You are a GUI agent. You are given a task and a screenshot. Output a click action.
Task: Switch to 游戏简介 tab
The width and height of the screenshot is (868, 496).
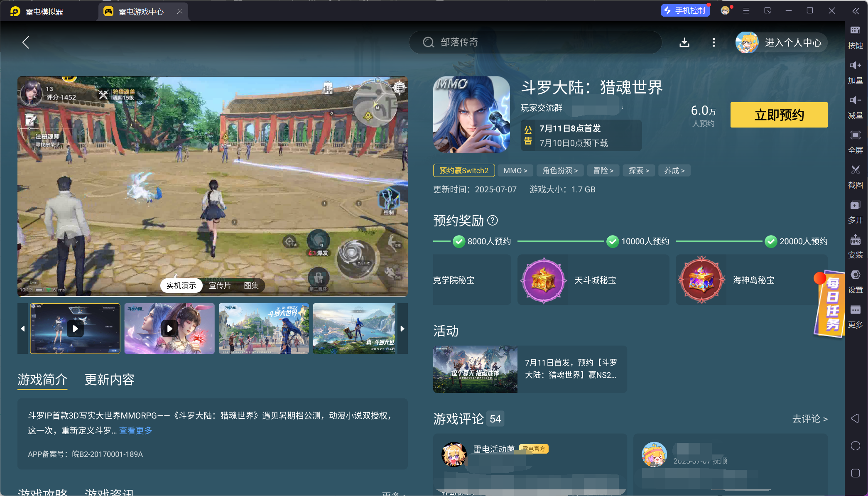click(x=42, y=379)
